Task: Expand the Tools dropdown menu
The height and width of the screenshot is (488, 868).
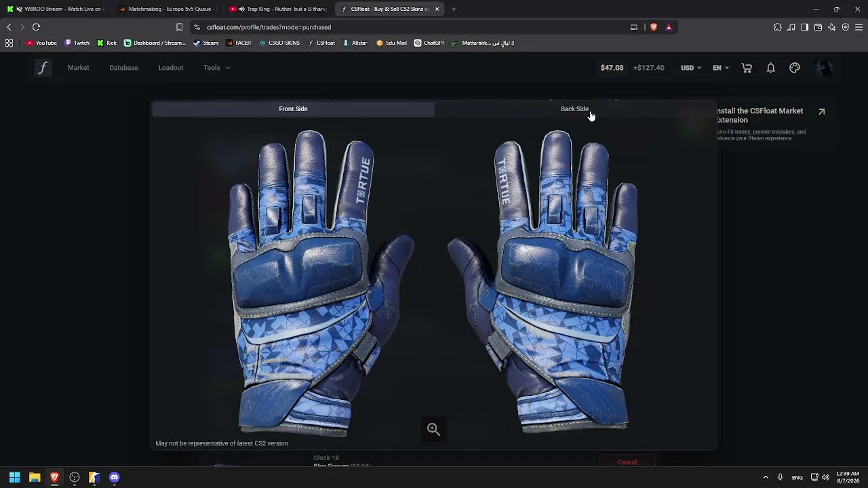Action: click(216, 68)
